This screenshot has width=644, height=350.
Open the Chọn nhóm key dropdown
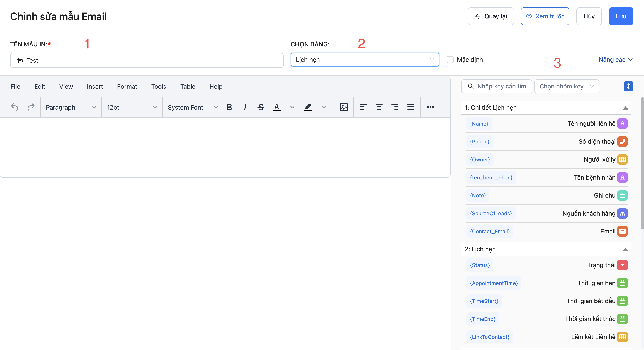point(566,87)
